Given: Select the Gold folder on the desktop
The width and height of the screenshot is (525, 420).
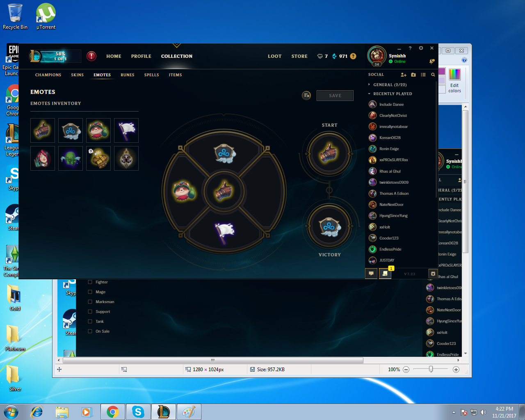Looking at the screenshot, I should coord(15,297).
